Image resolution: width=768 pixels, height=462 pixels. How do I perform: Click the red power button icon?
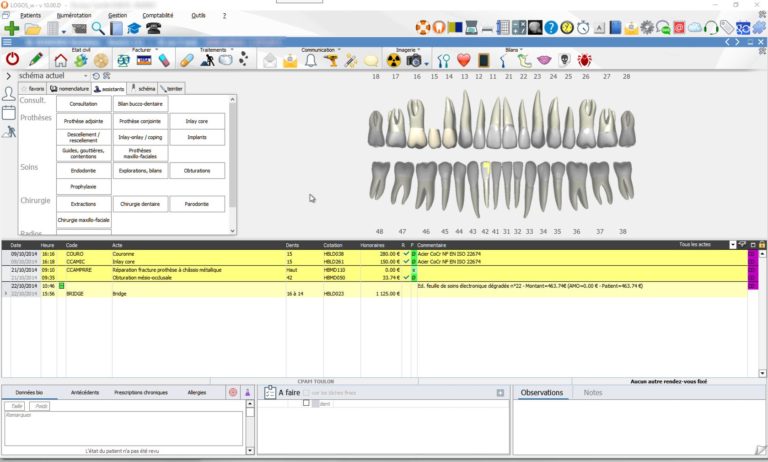tap(12, 61)
